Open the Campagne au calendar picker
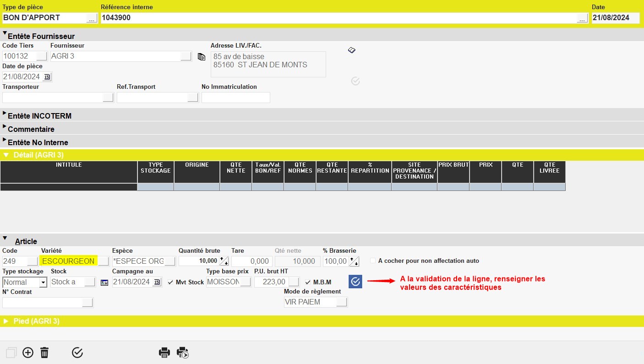This screenshot has height=364, width=644. (x=157, y=282)
